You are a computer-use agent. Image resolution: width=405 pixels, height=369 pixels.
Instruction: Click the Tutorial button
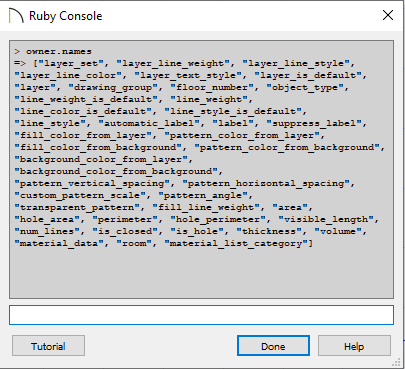point(48,346)
